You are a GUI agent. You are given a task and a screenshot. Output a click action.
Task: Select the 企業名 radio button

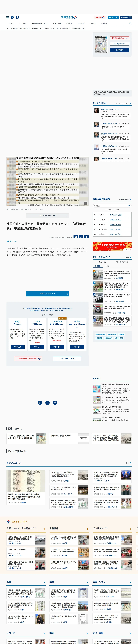click(106, 210)
